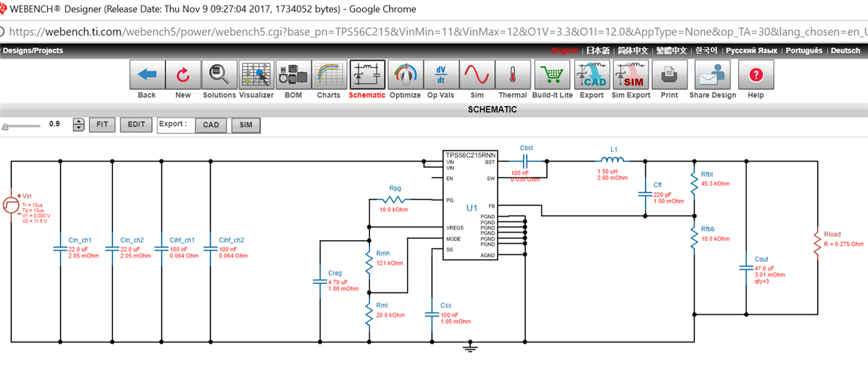Select the Schematic toolbar icon
This screenshot has height=365, width=868.
click(367, 75)
